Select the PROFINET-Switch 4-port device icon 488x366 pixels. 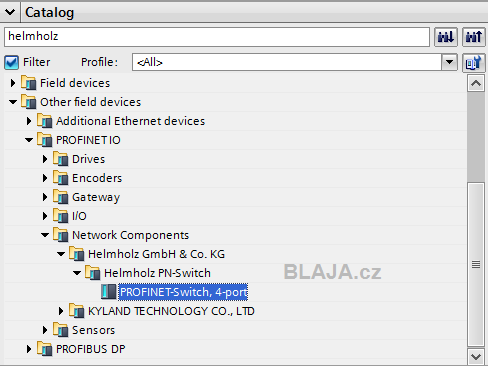109,292
